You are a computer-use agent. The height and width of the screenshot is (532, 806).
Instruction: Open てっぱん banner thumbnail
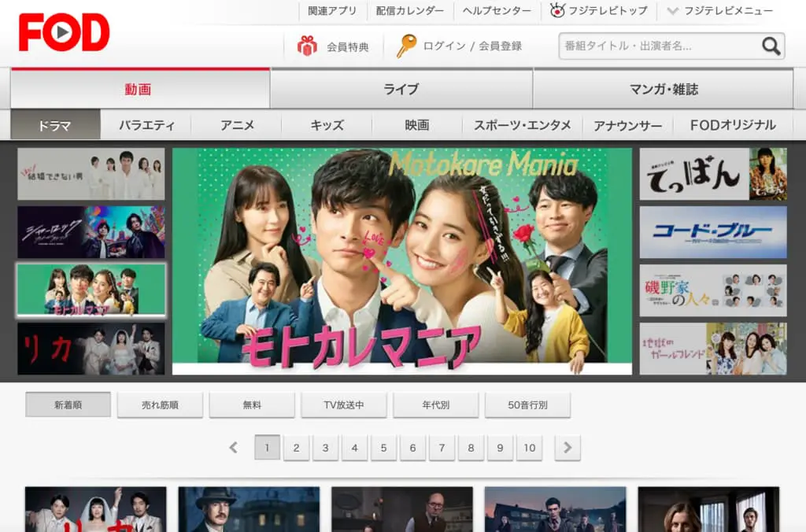[713, 174]
